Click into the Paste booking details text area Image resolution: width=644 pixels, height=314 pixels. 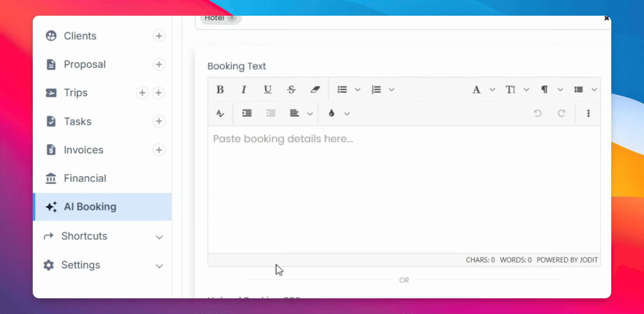click(x=404, y=190)
